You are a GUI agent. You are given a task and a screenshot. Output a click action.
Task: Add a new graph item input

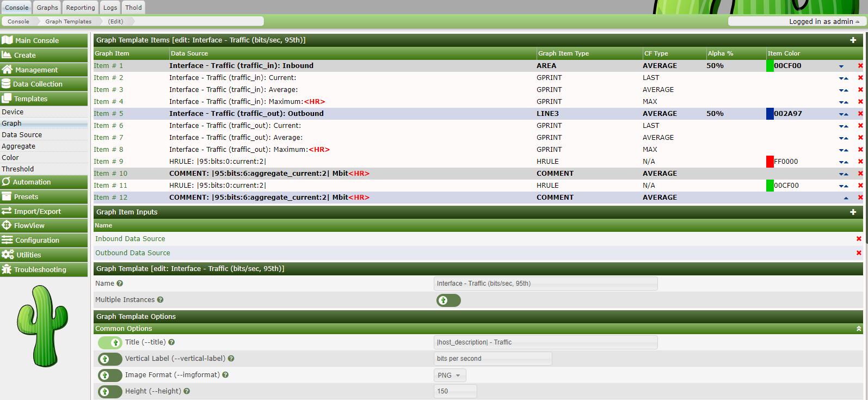pos(853,212)
